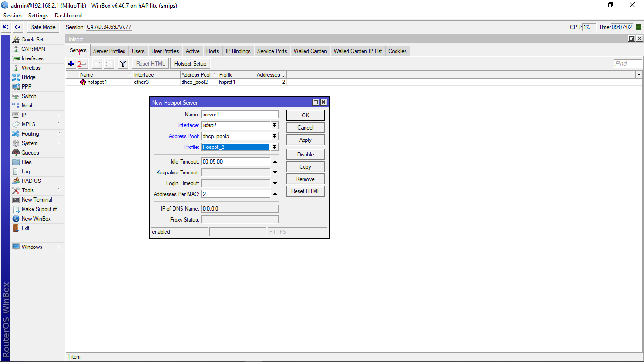Open the Session menu
Image resolution: width=644 pixels, height=362 pixels.
pyautogui.click(x=13, y=16)
